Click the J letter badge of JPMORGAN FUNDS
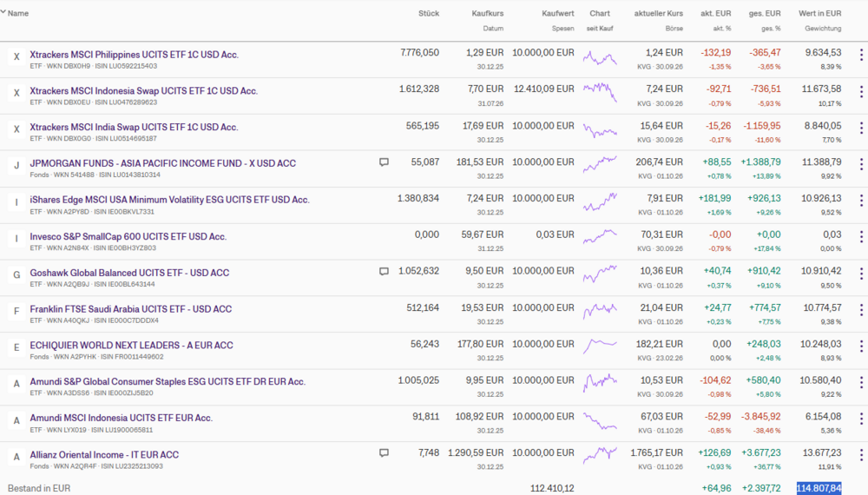The width and height of the screenshot is (868, 495). (16, 165)
